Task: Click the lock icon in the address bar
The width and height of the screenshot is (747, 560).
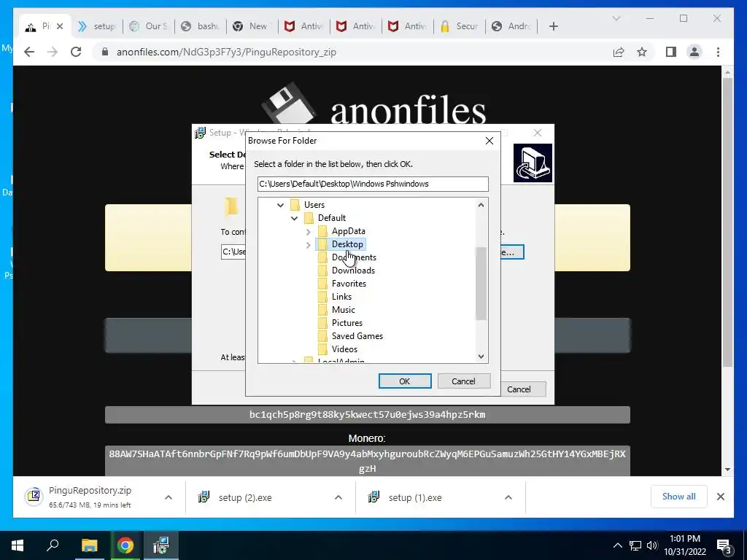Action: click(105, 52)
